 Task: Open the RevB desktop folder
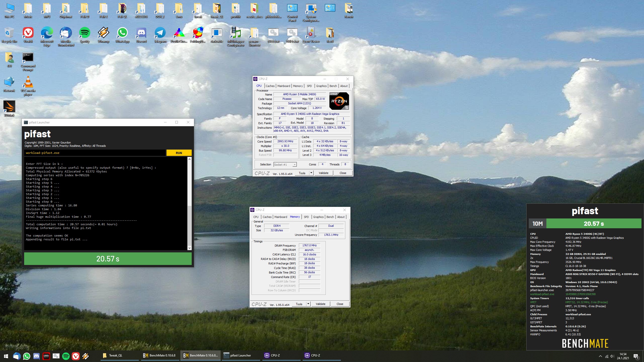(x=330, y=35)
